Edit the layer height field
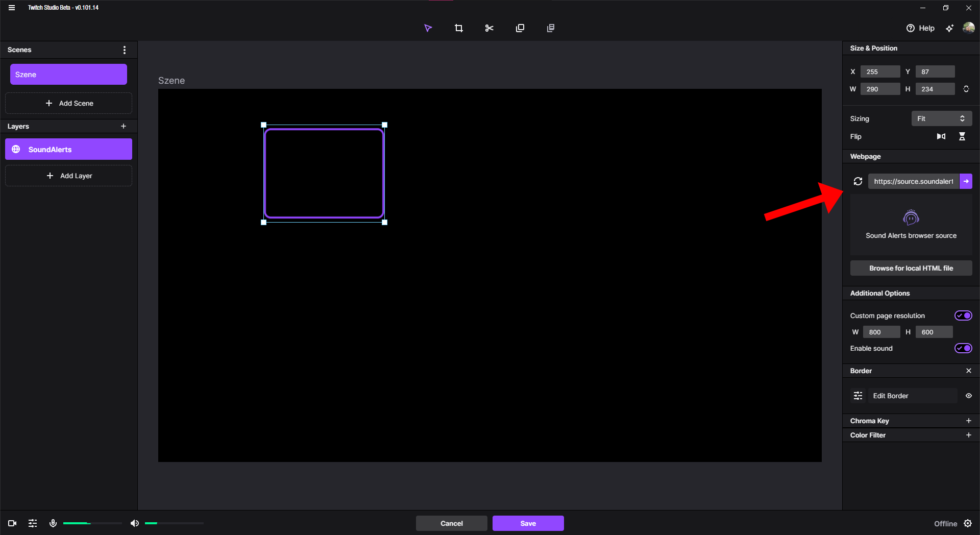This screenshot has width=980, height=535. [935, 89]
